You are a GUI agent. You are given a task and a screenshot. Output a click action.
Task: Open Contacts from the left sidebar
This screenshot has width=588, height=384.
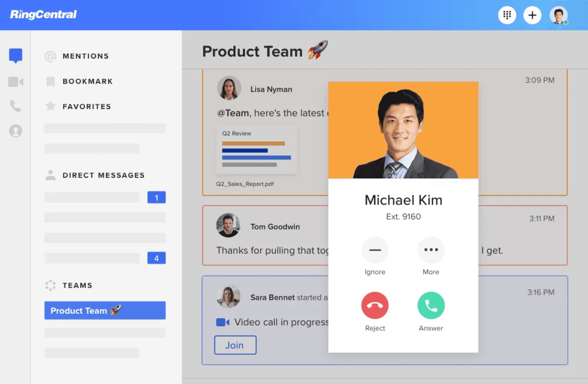coord(15,131)
